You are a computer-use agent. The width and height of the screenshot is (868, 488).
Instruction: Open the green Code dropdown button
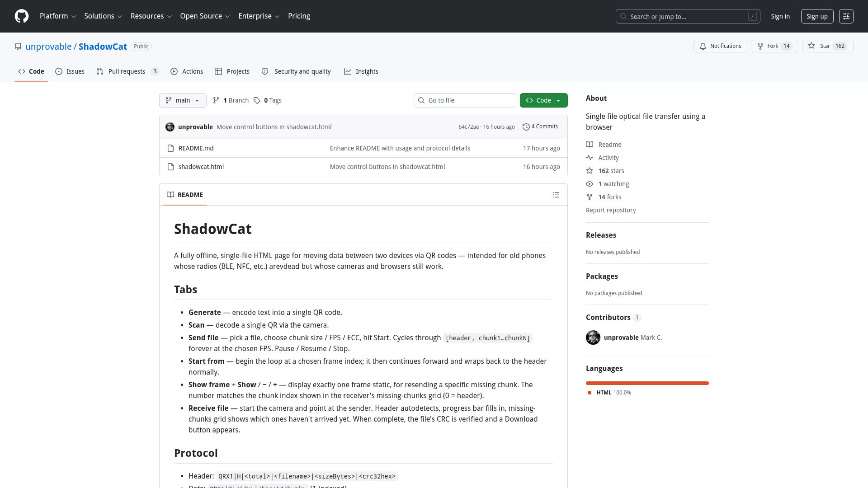[544, 100]
